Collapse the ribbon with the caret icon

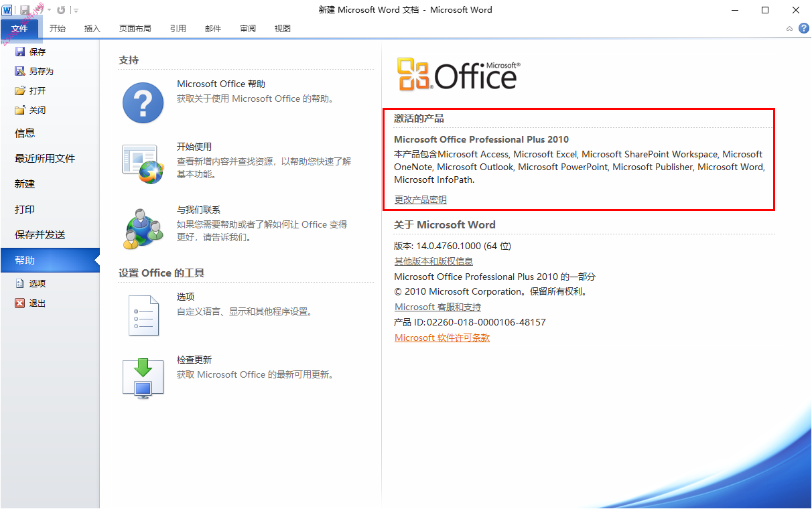[x=789, y=29]
